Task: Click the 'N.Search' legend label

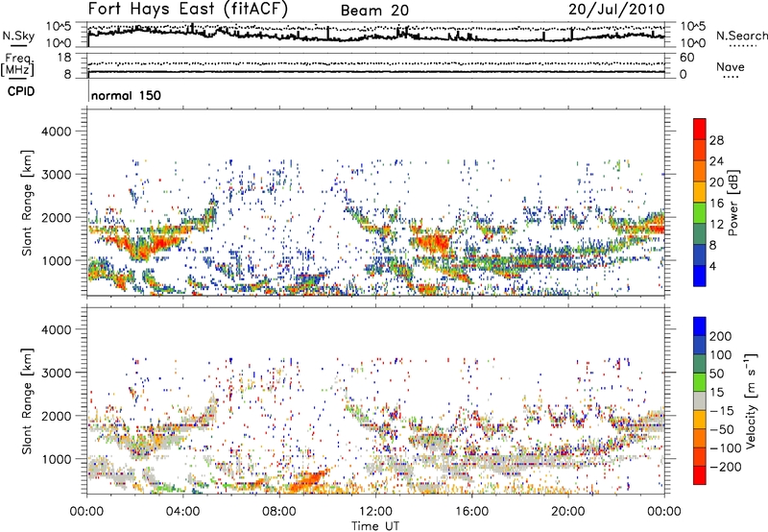Action: 741,36
